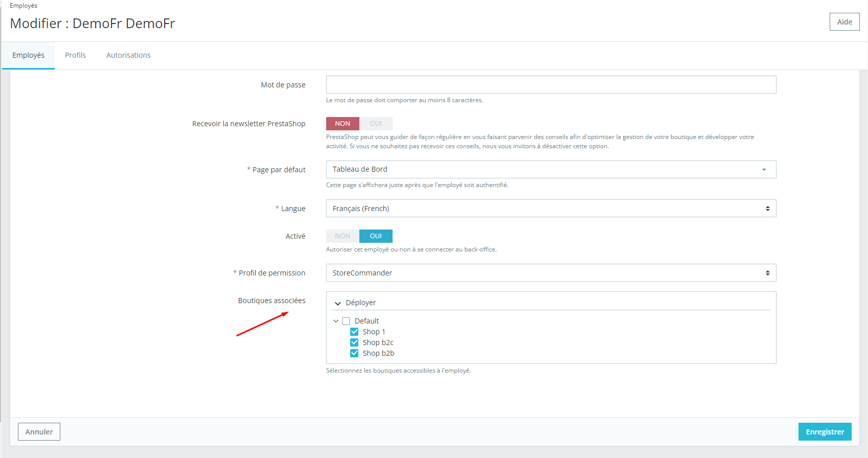Set Activé toggle to NON

pyautogui.click(x=342, y=236)
